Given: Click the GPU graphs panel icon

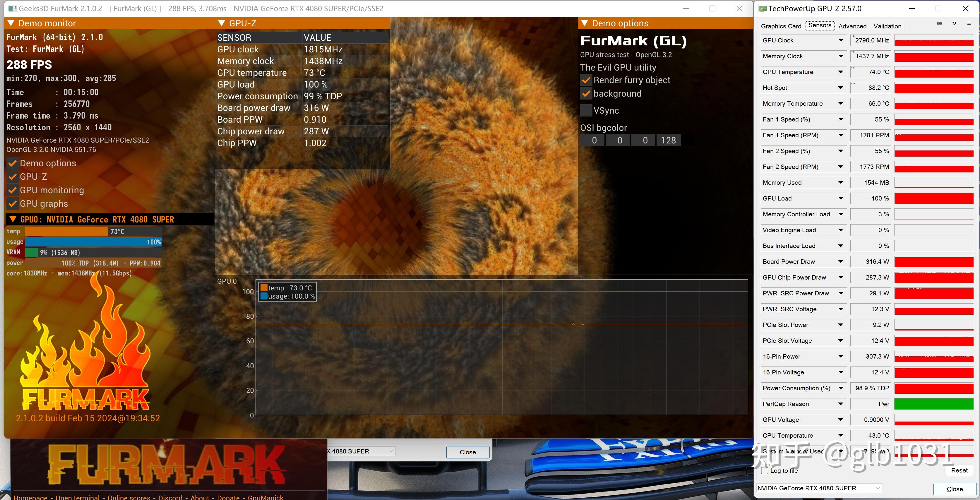Looking at the screenshot, I should 12,203.
